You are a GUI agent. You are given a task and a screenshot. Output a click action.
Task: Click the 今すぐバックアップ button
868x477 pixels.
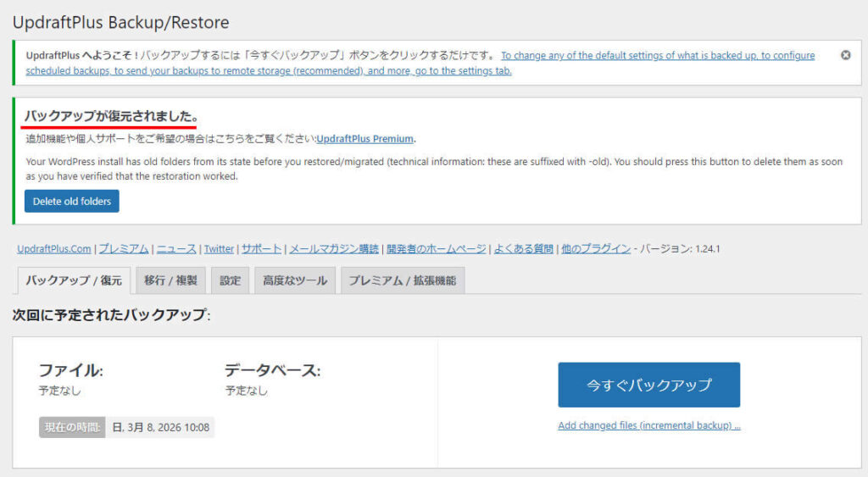coord(648,385)
